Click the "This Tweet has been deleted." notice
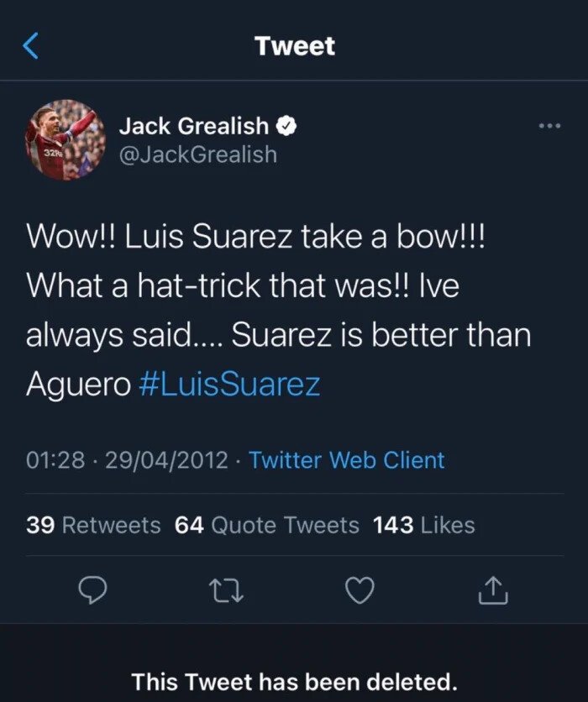Screen dimensions: 588x702 [x=294, y=681]
